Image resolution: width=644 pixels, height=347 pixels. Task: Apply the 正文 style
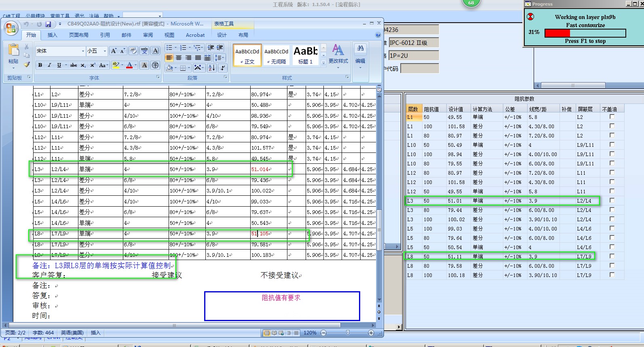point(247,55)
